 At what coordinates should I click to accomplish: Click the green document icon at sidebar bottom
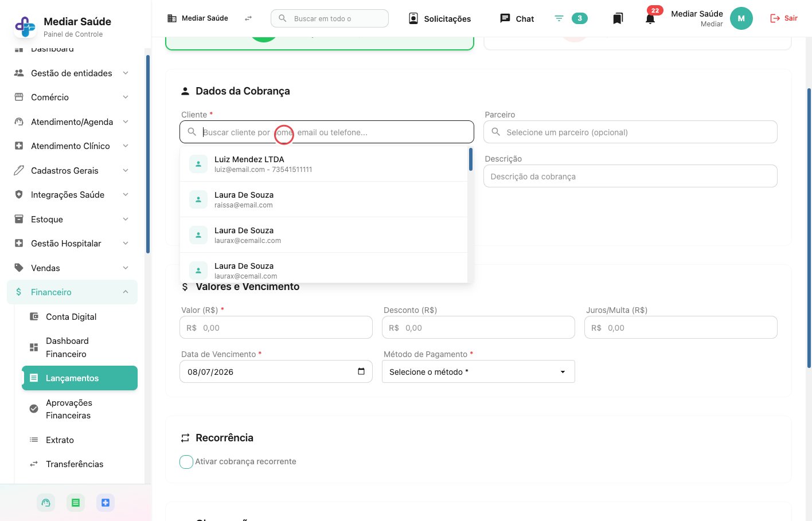pyautogui.click(x=76, y=503)
